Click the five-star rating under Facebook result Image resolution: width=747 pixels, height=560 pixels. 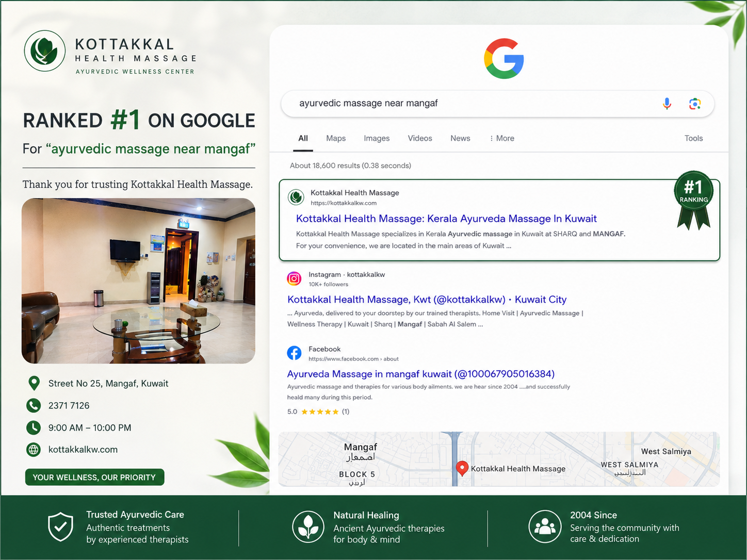[x=320, y=411]
